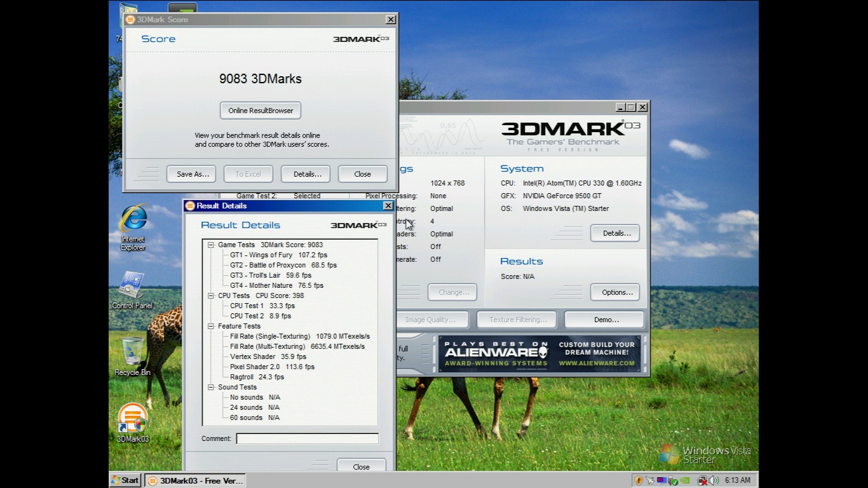Click the To Excel button
This screenshot has width=868, height=488.
pyautogui.click(x=248, y=174)
